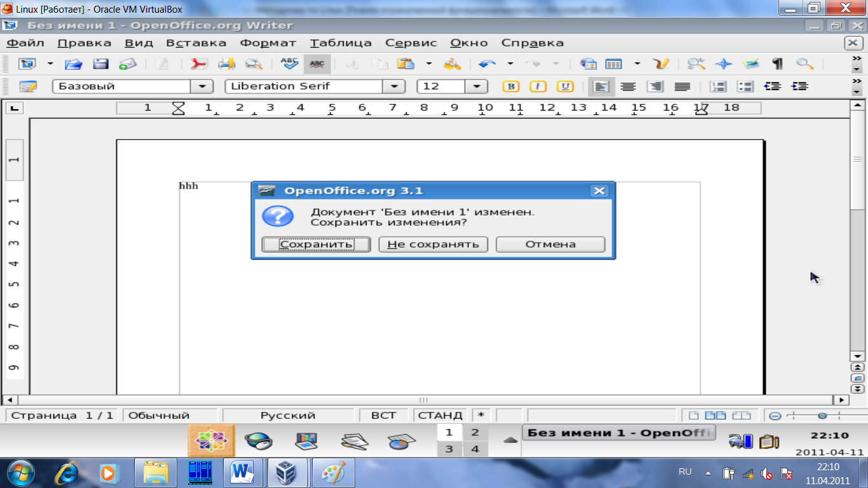The height and width of the screenshot is (488, 868).
Task: Open Microsoft Word from Windows taskbar
Action: pyautogui.click(x=243, y=473)
